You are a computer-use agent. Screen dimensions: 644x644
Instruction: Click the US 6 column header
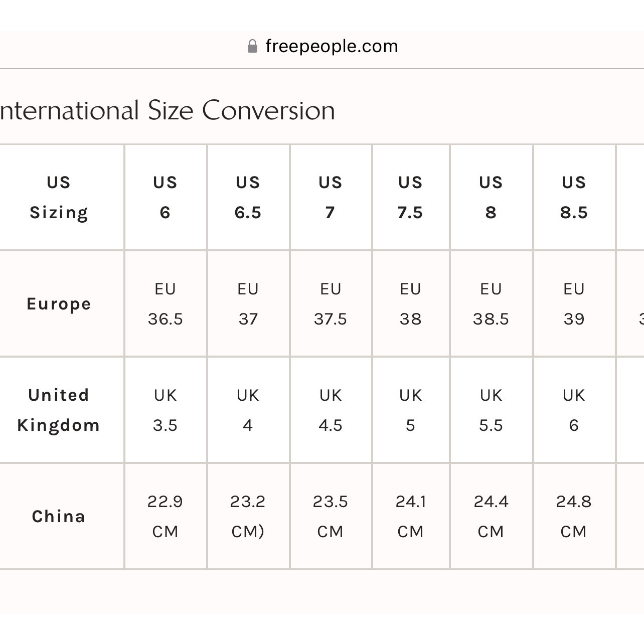click(166, 197)
